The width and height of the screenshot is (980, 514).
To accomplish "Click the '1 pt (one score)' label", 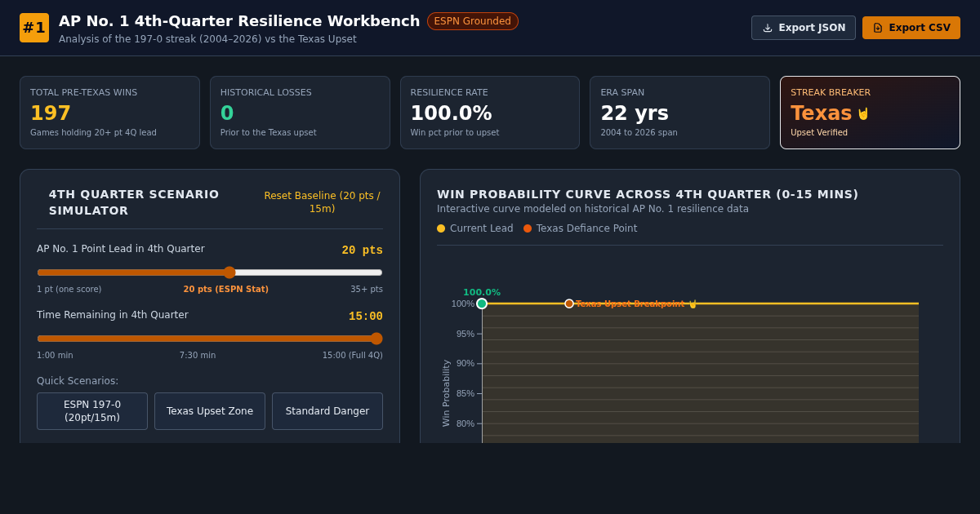I will point(69,290).
